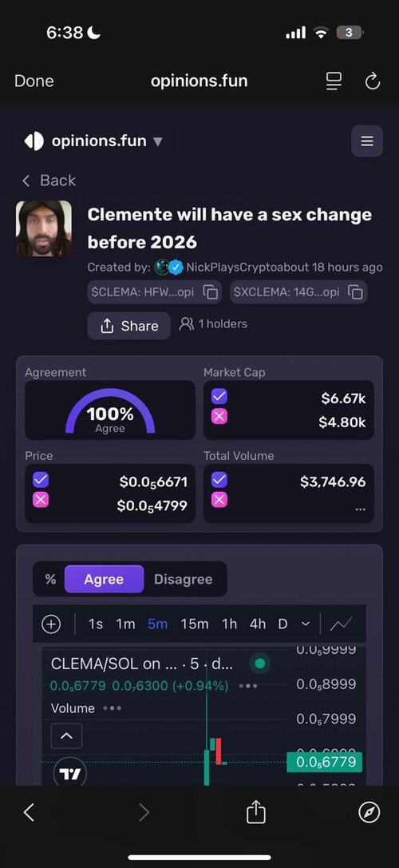The image size is (399, 868).
Task: Collapse the chart legend arrow
Action: (x=66, y=735)
